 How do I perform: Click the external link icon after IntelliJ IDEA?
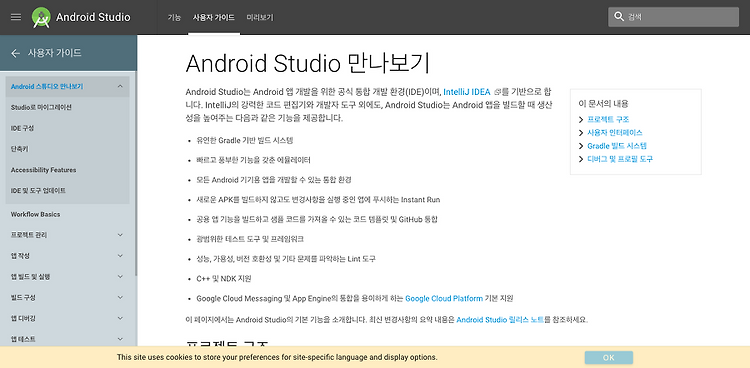tap(497, 91)
